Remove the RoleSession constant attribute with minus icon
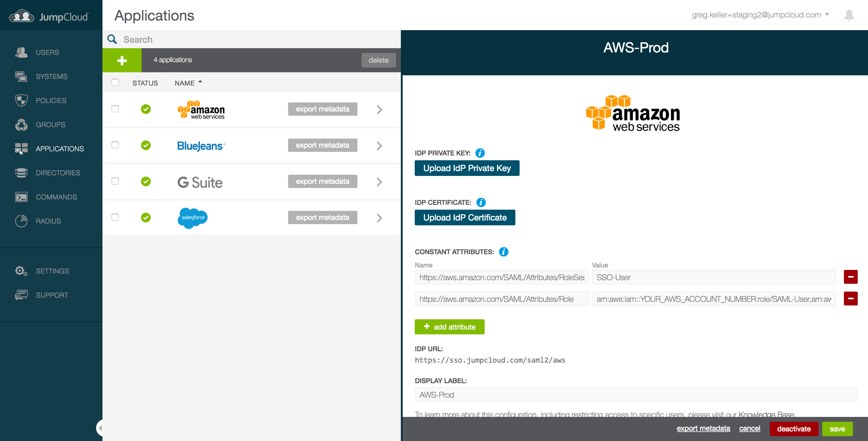This screenshot has width=868, height=441. click(x=851, y=277)
